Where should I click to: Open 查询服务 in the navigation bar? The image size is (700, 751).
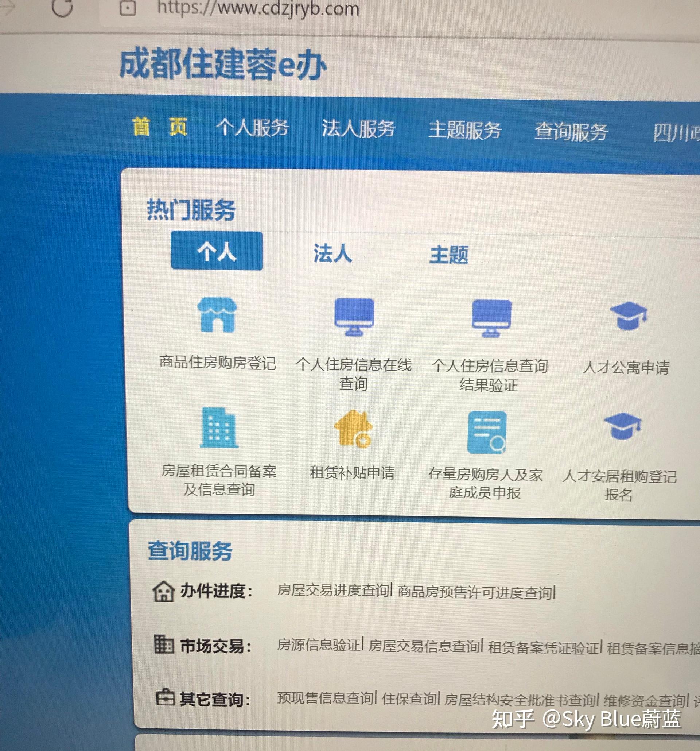click(x=571, y=132)
